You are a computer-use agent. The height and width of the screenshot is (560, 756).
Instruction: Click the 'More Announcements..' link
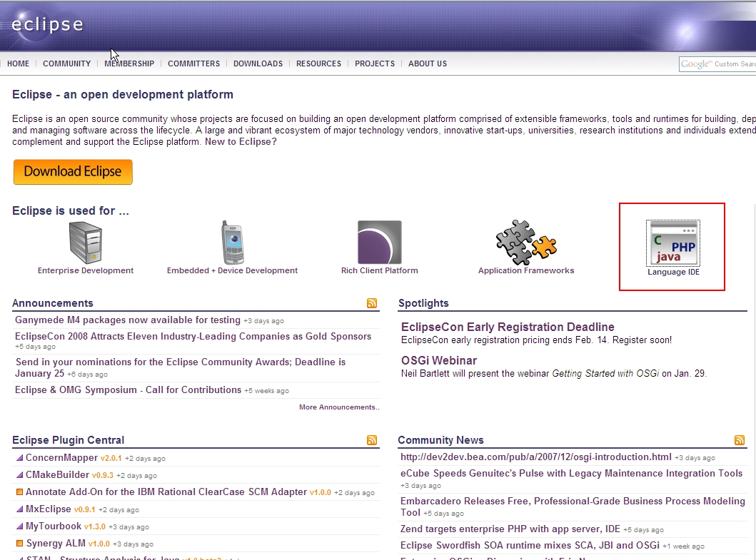tap(339, 407)
